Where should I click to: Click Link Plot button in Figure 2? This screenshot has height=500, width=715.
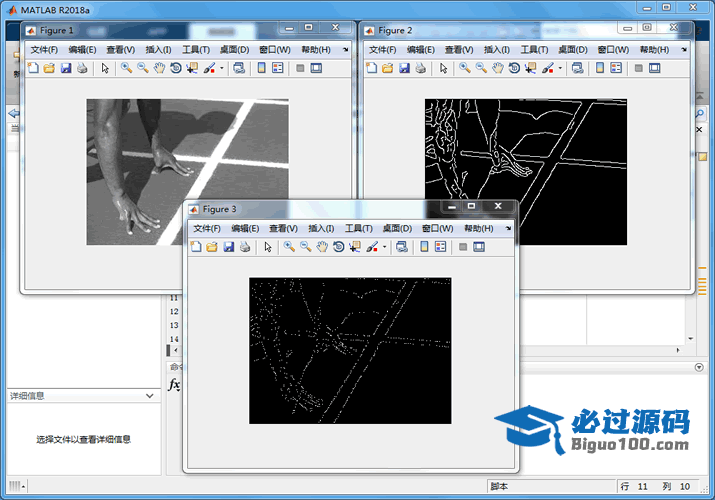[576, 68]
